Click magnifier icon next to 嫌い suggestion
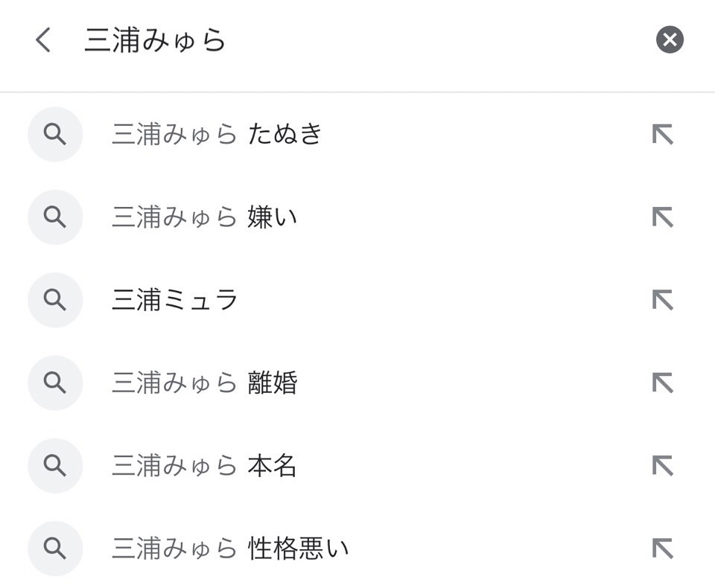Image resolution: width=715 pixels, height=588 pixels. tap(55, 217)
